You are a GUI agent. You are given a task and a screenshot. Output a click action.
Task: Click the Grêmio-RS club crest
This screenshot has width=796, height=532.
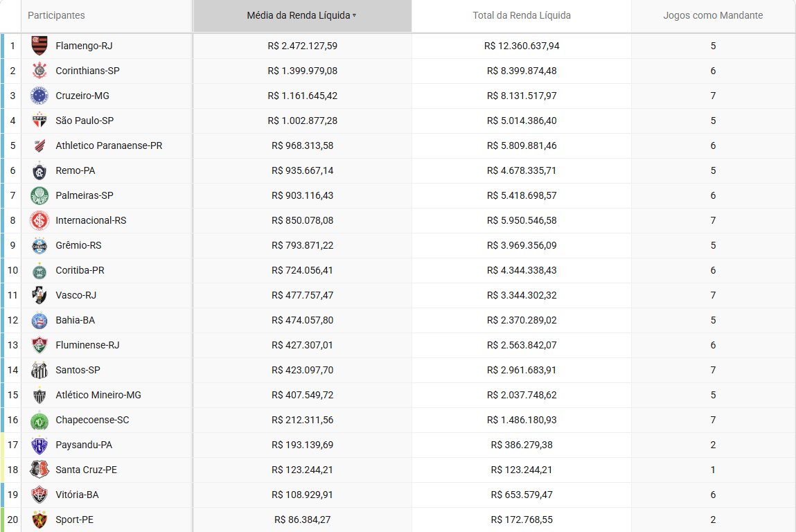(39, 245)
